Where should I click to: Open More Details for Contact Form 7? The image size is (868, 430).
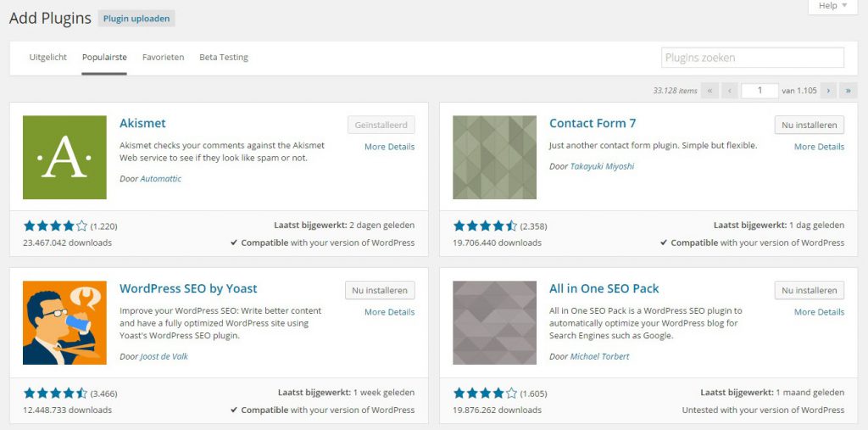click(820, 147)
